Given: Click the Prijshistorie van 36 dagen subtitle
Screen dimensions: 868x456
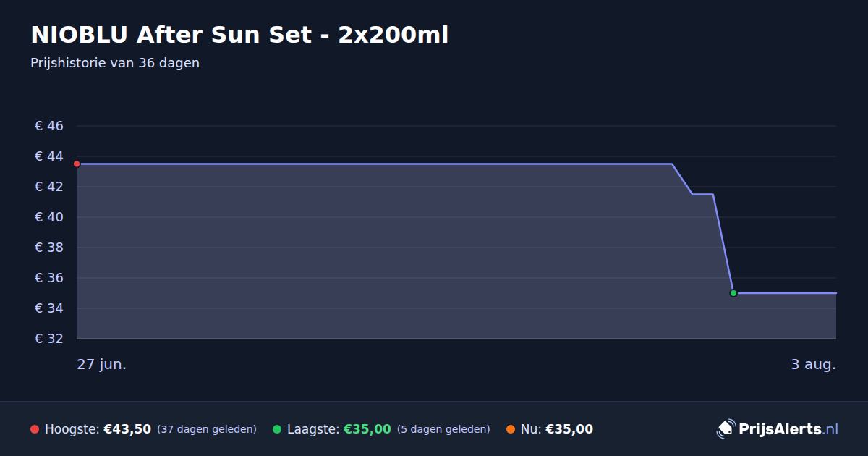Looking at the screenshot, I should [115, 63].
